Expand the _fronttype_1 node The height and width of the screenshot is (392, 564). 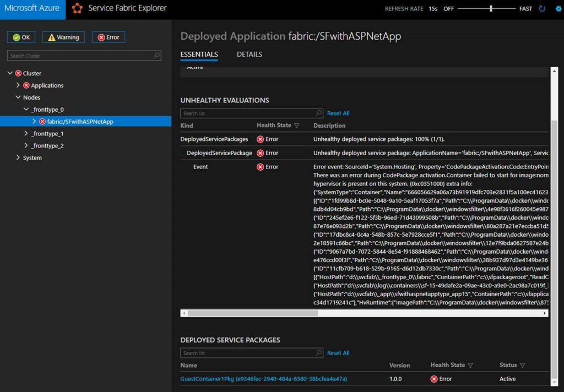(x=26, y=133)
